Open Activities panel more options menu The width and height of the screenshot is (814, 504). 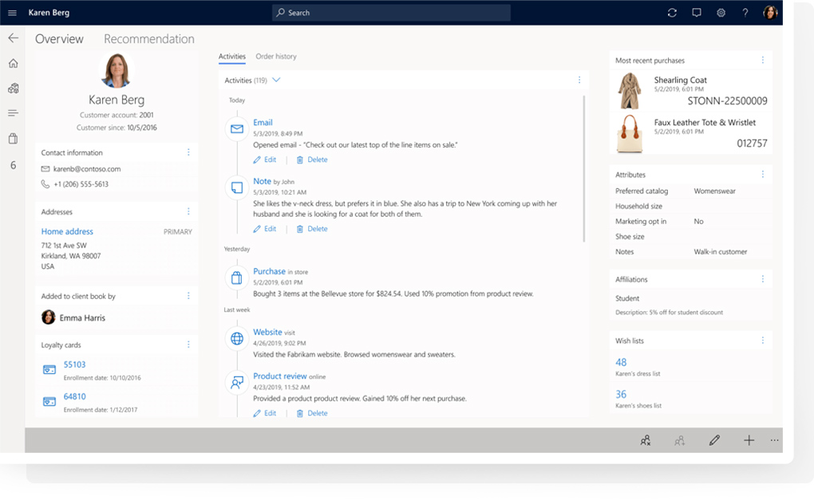coord(579,80)
